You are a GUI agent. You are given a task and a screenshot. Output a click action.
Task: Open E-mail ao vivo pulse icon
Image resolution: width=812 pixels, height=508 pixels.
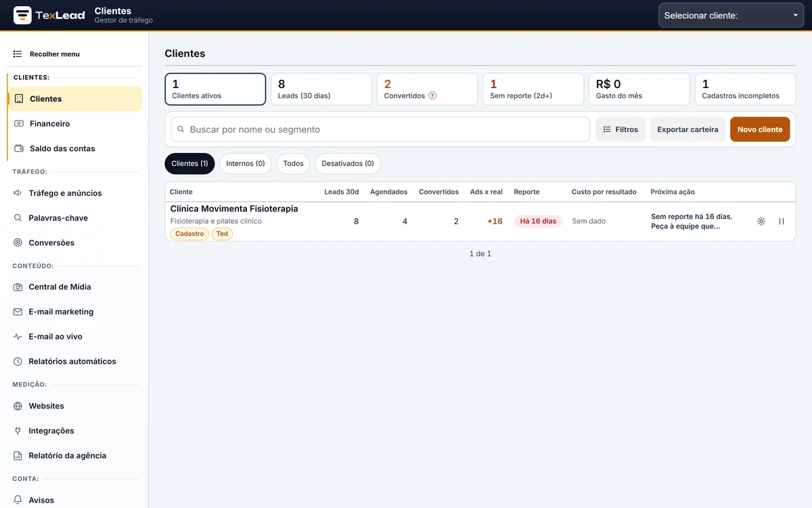(x=18, y=337)
